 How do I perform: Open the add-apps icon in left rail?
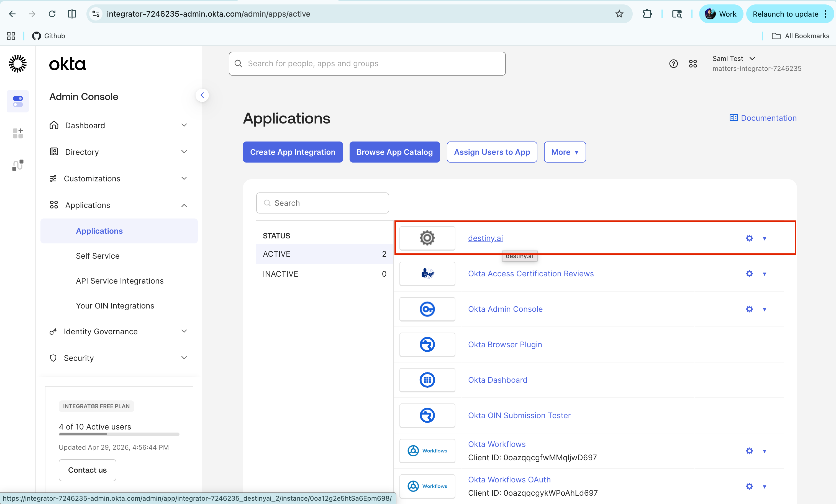pyautogui.click(x=18, y=133)
